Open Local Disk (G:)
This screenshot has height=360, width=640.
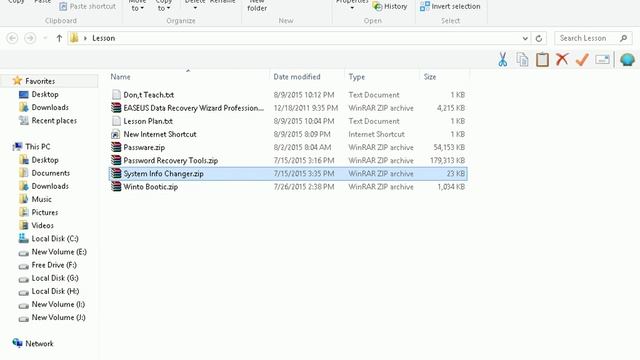(55, 278)
